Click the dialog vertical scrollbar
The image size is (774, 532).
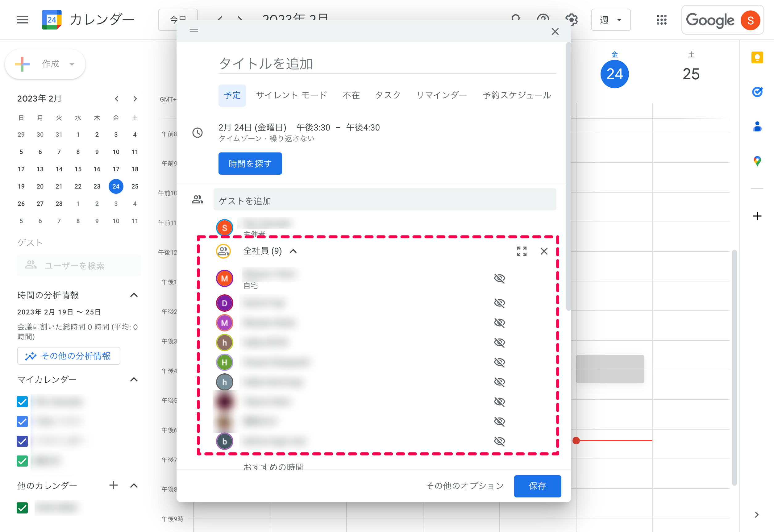coord(568,177)
